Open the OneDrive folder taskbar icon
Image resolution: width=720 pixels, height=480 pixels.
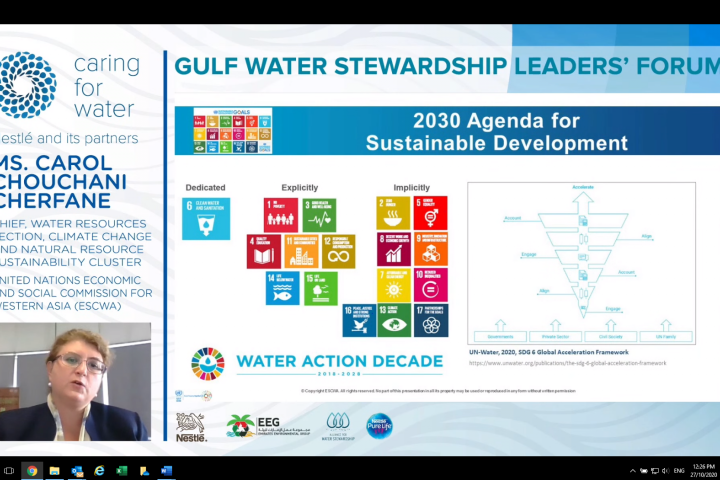[144, 470]
